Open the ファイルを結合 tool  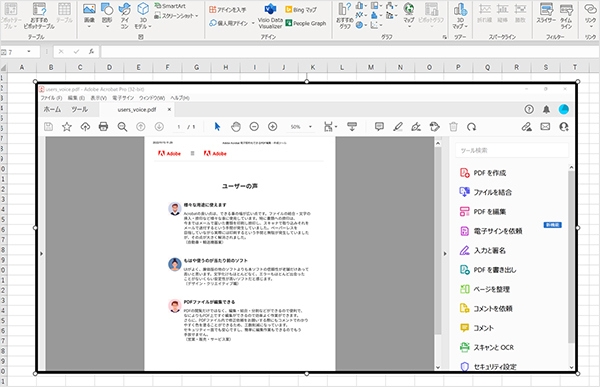point(486,192)
